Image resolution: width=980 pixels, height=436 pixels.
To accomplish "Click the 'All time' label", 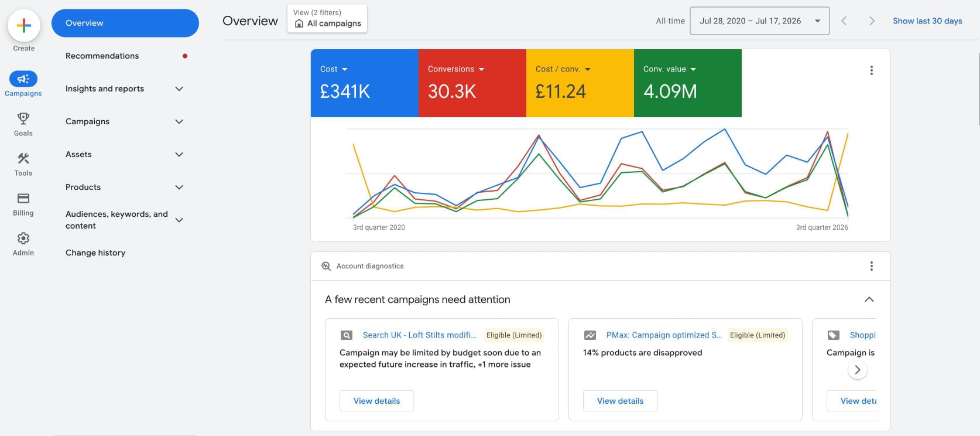I will pyautogui.click(x=670, y=21).
